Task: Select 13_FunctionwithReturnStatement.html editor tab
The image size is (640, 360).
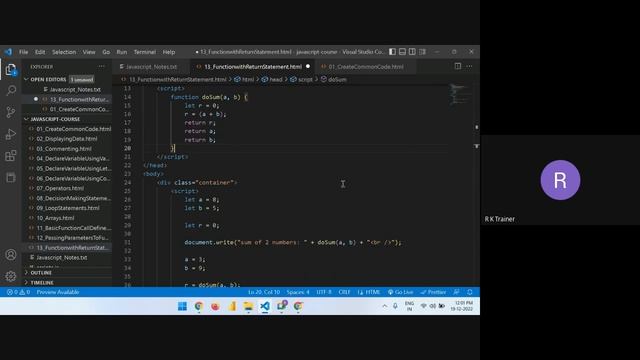Action: click(253, 67)
